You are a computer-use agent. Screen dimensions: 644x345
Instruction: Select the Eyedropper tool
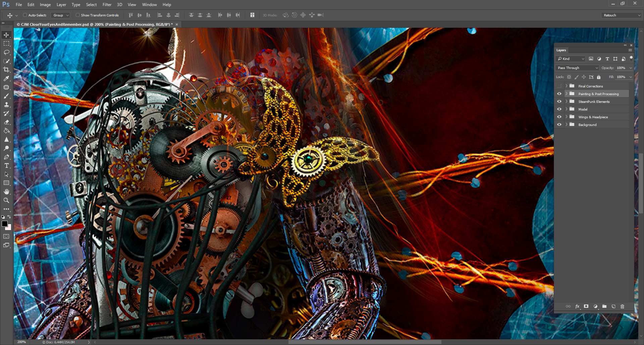(x=6, y=78)
